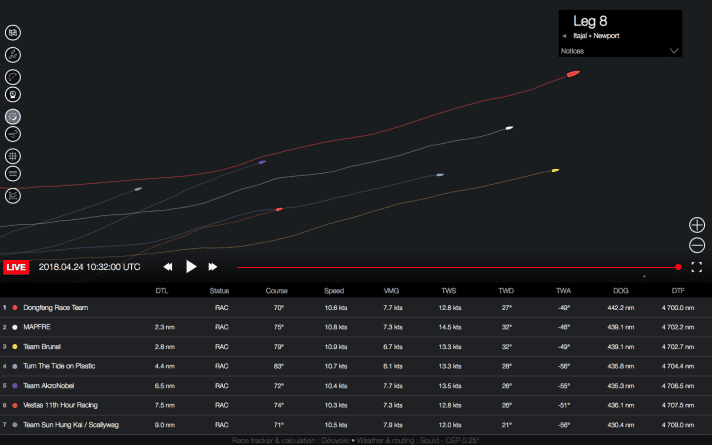This screenshot has width=712, height=445.
Task: Click the Speed column header
Action: click(x=334, y=291)
